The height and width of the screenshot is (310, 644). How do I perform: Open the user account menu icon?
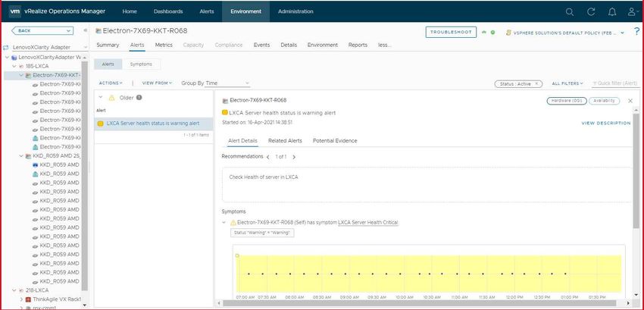pos(633,12)
